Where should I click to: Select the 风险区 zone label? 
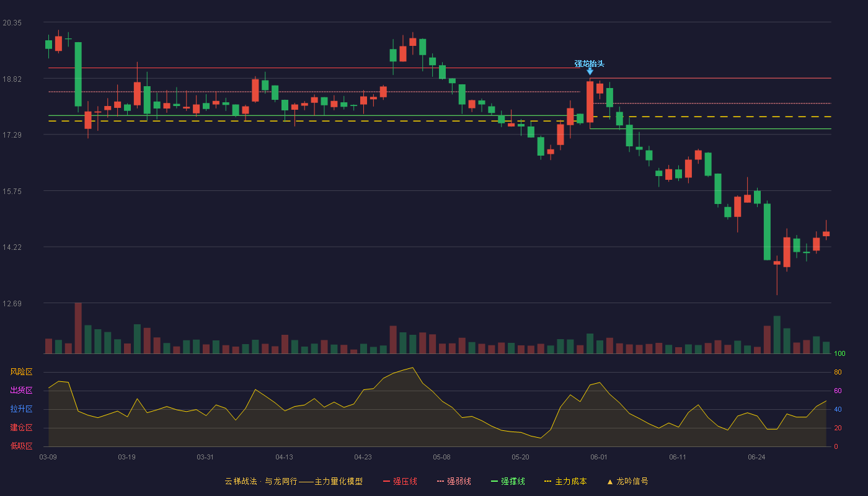tap(21, 372)
